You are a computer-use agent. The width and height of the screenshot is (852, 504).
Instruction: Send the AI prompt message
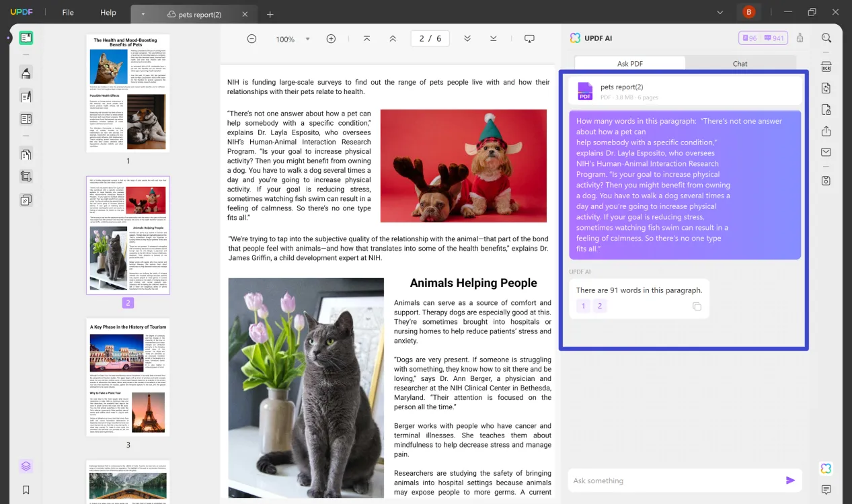pos(790,480)
